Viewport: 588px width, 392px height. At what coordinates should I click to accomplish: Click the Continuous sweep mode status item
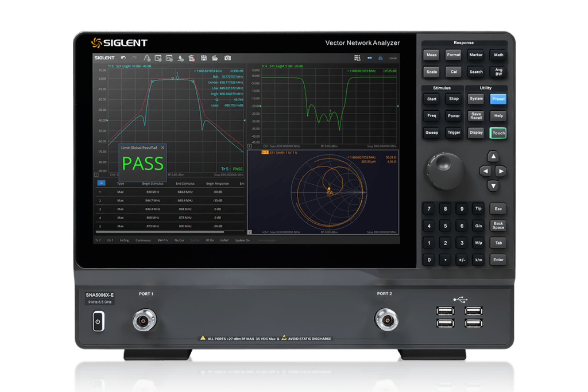click(x=144, y=240)
